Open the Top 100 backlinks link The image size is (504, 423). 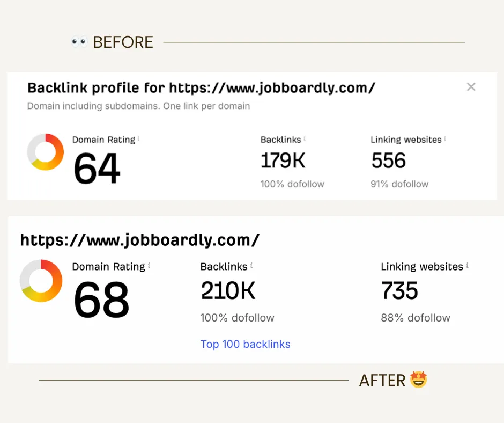pyautogui.click(x=245, y=344)
